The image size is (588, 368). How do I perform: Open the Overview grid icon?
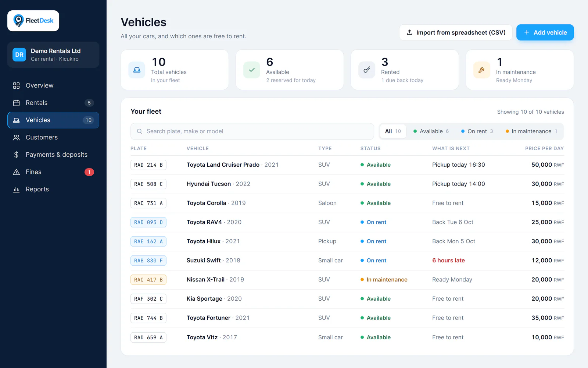coord(16,85)
